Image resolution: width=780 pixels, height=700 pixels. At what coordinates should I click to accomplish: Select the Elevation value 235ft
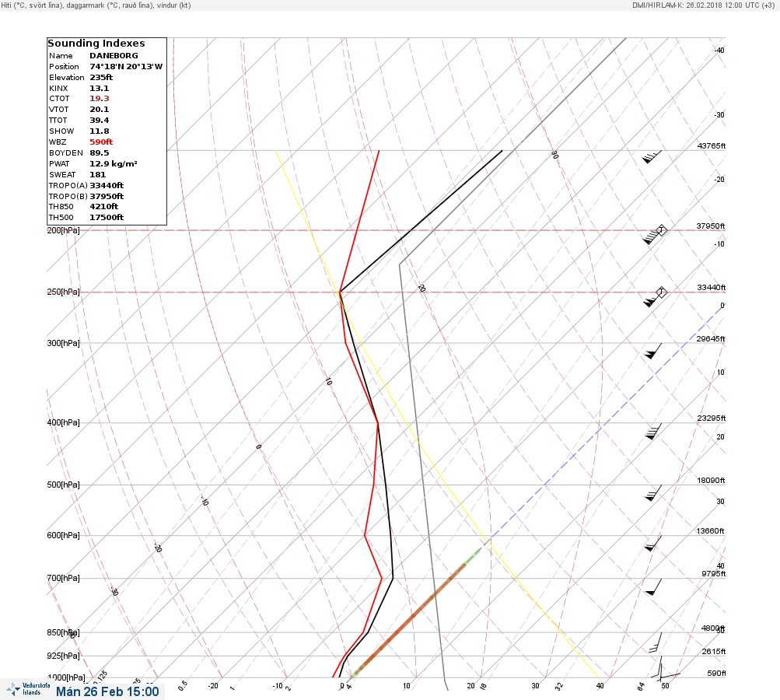pyautogui.click(x=101, y=77)
